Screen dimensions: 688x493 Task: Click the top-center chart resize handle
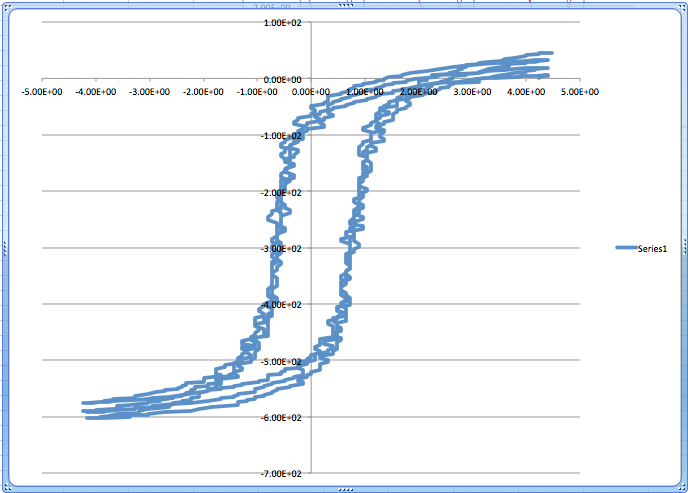click(x=345, y=4)
